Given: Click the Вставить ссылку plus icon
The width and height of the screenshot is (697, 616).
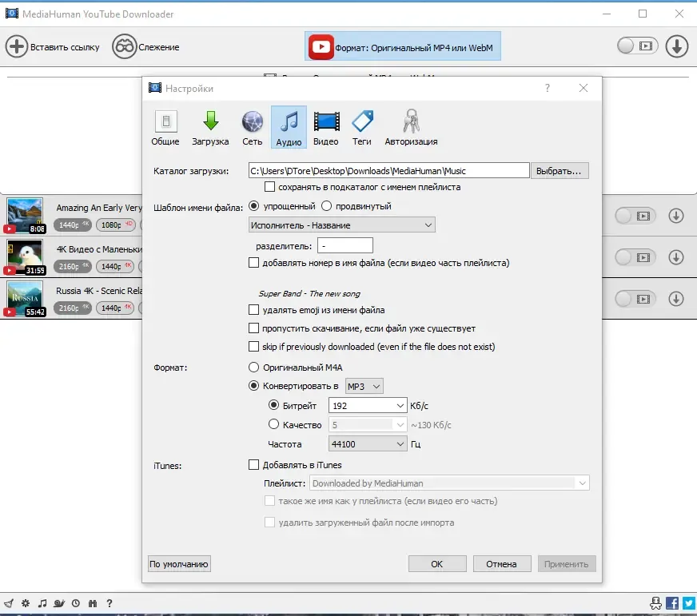Looking at the screenshot, I should [17, 46].
